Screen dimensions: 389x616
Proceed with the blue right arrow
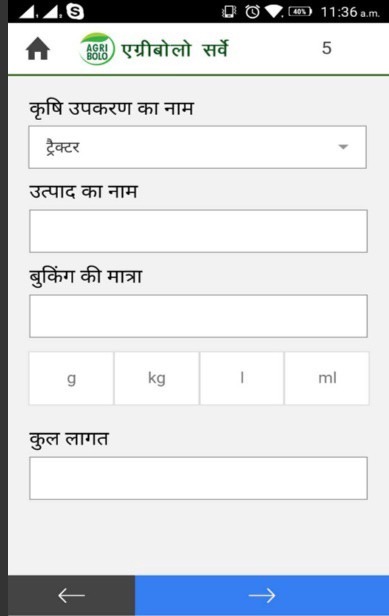(x=262, y=596)
